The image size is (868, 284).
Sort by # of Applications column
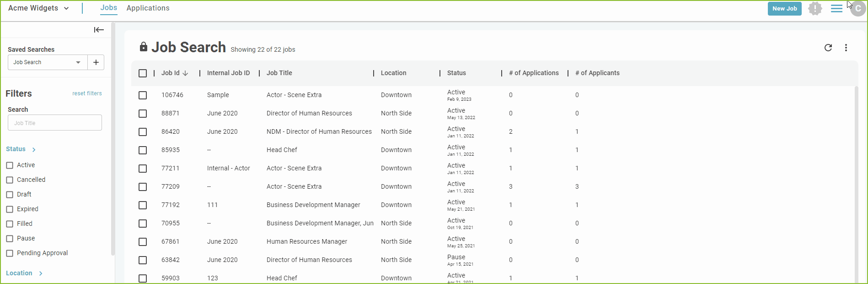point(534,73)
